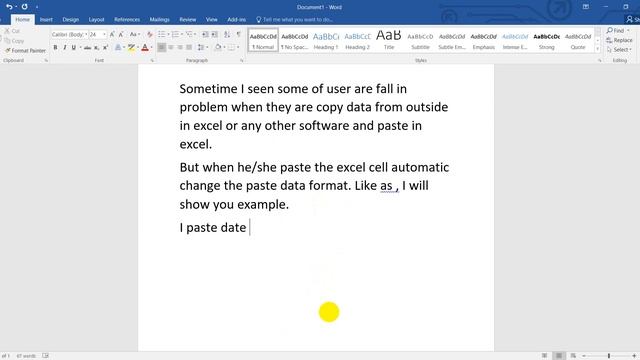Viewport: 640px width, 360px height.
Task: Apply yellow text highlight color
Action: (x=131, y=48)
